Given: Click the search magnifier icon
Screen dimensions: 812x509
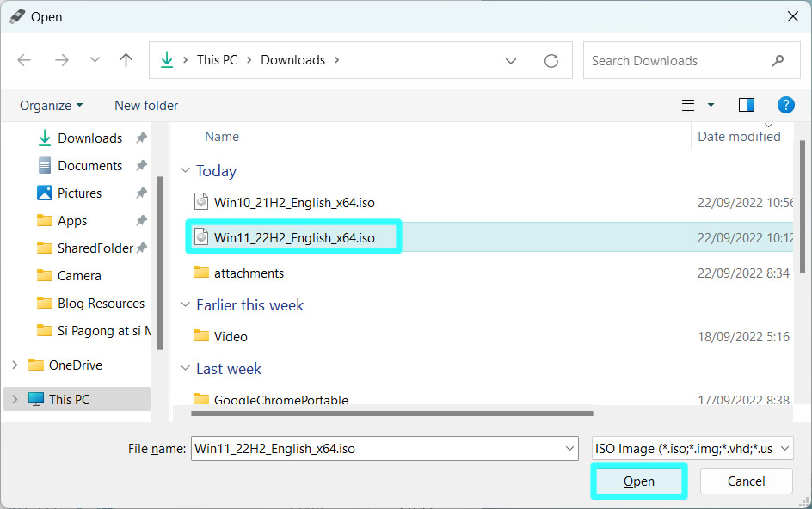Looking at the screenshot, I should coord(778,60).
